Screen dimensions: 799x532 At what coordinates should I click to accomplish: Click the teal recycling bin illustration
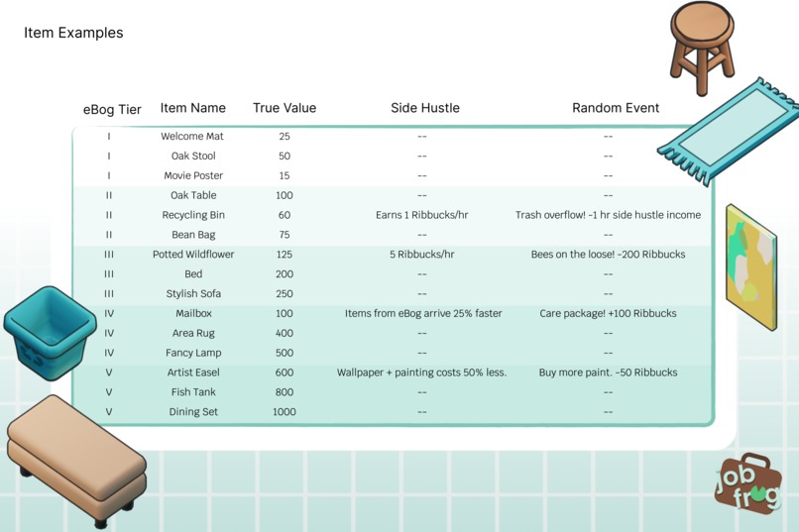click(50, 334)
